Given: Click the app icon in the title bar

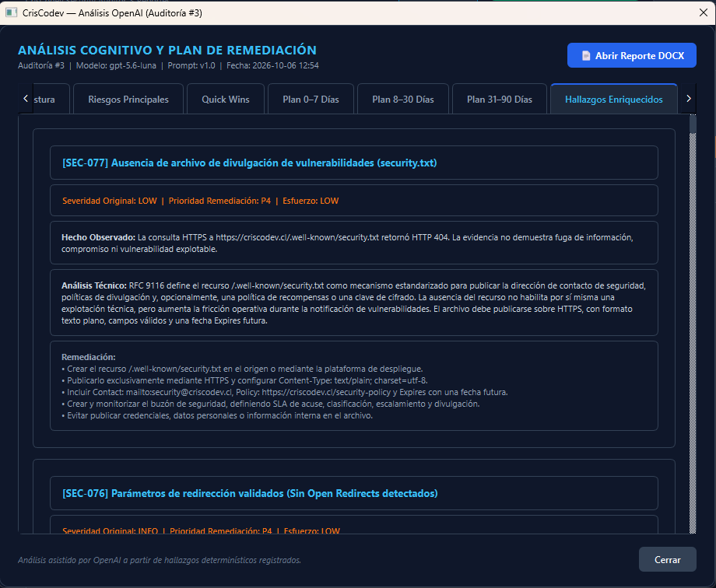Looking at the screenshot, I should point(11,12).
